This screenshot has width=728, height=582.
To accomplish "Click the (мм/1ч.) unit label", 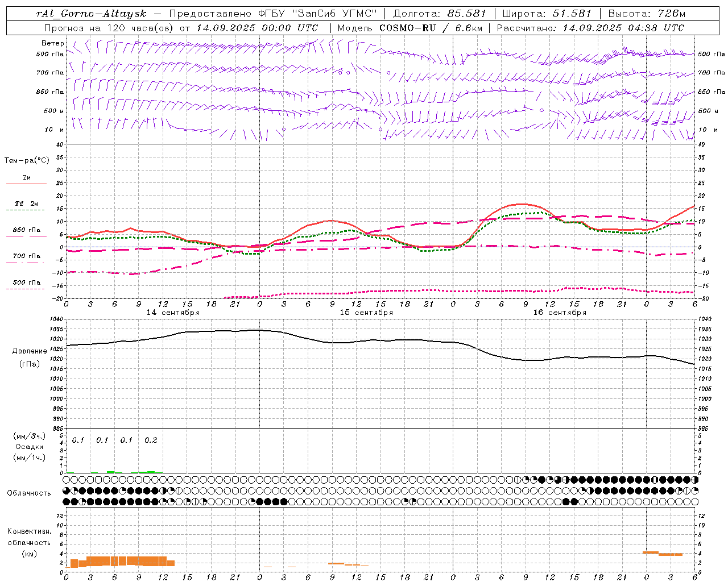I will (x=30, y=458).
